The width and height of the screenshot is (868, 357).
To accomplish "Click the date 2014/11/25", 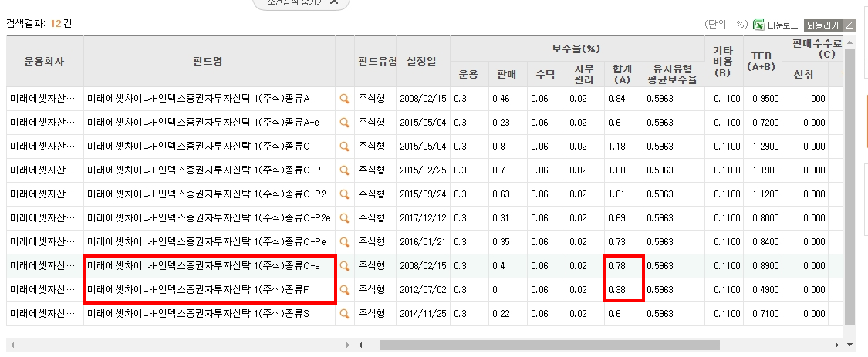I will coord(423,314).
